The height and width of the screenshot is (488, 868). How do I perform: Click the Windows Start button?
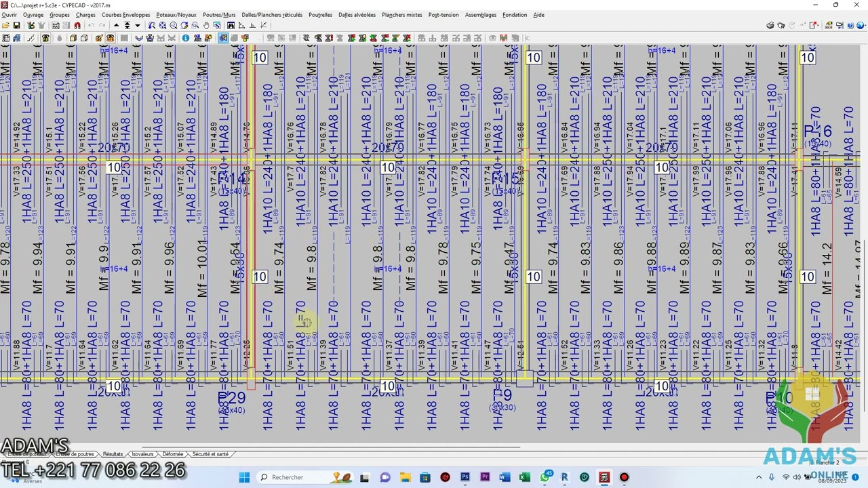click(x=244, y=477)
